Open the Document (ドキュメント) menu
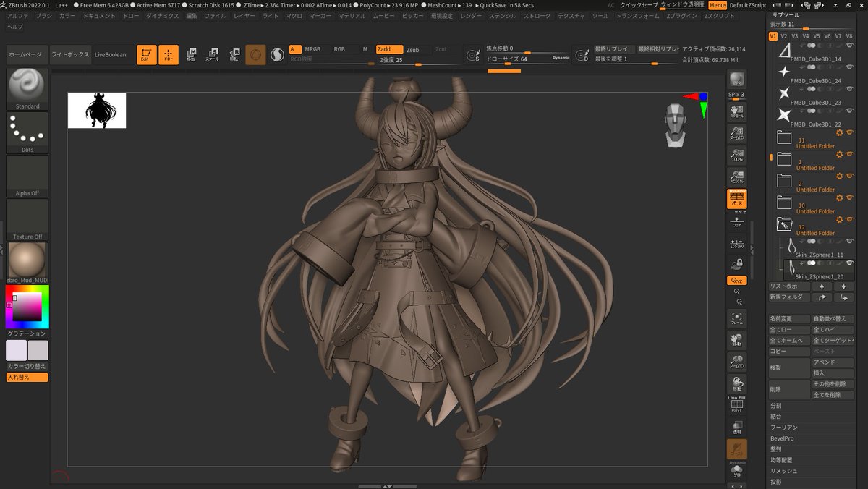The height and width of the screenshot is (489, 868). 99,15
